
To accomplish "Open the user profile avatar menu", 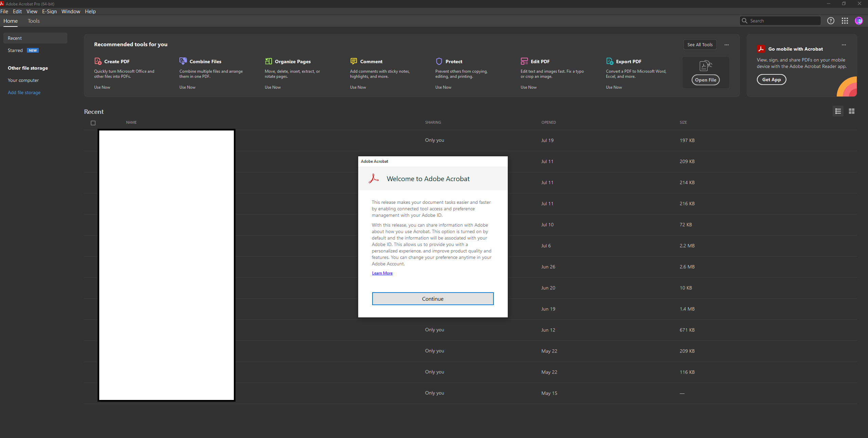I will [x=859, y=21].
